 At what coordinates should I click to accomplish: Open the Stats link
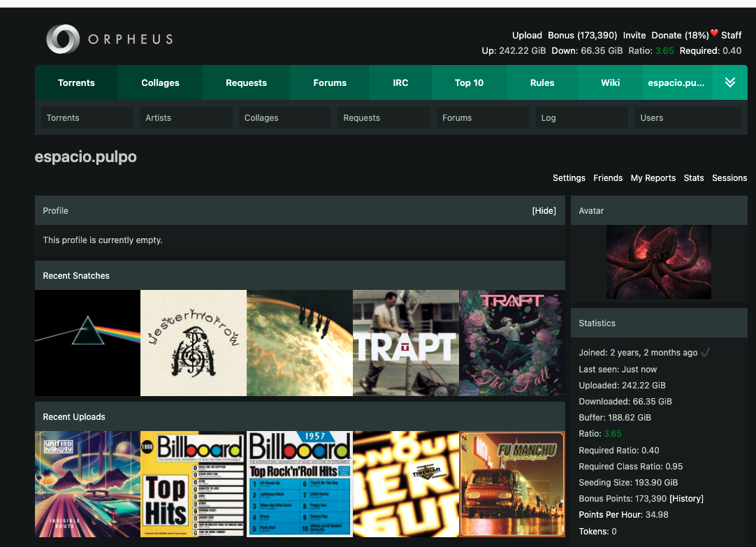pos(694,178)
